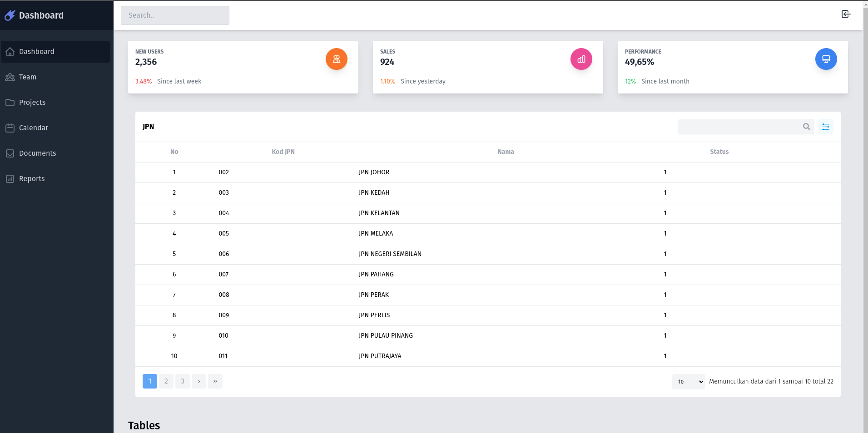Sort by the Kod JPN column header

(283, 152)
